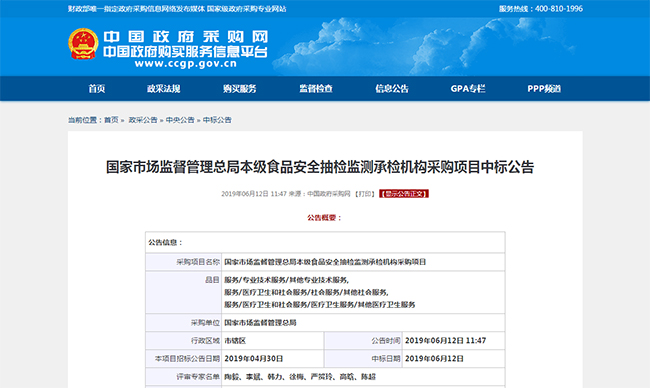This screenshot has height=388, width=650.
Task: Click the 评审专家名单 label cell
Action: (184, 377)
